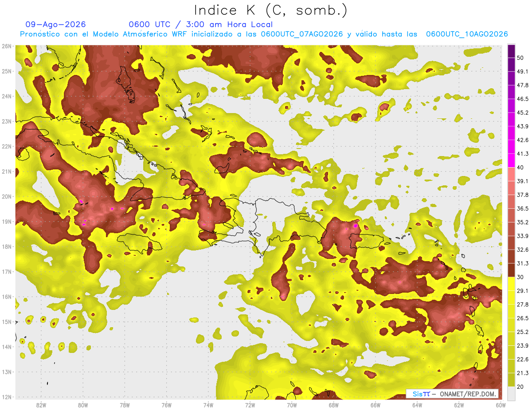The image size is (532, 411).
Task: Click the 14N latitude label
Action: pyautogui.click(x=7, y=347)
